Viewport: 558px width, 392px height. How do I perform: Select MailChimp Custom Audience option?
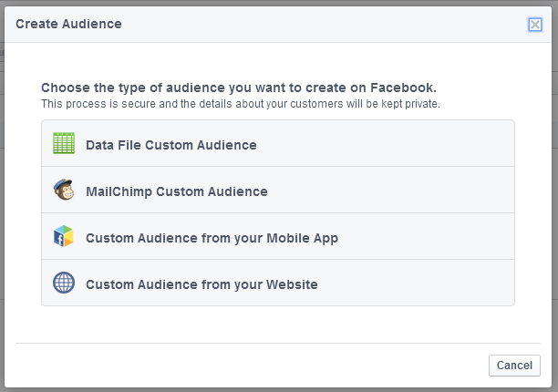[x=278, y=190]
